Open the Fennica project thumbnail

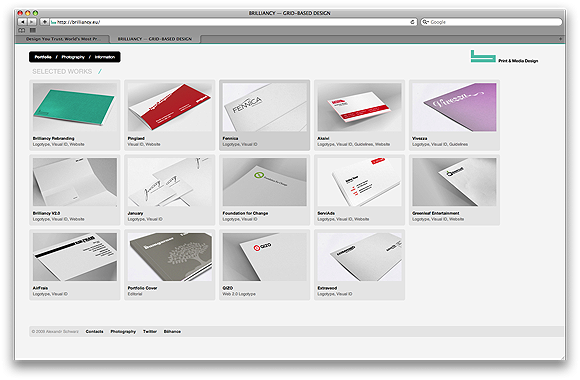(264, 107)
